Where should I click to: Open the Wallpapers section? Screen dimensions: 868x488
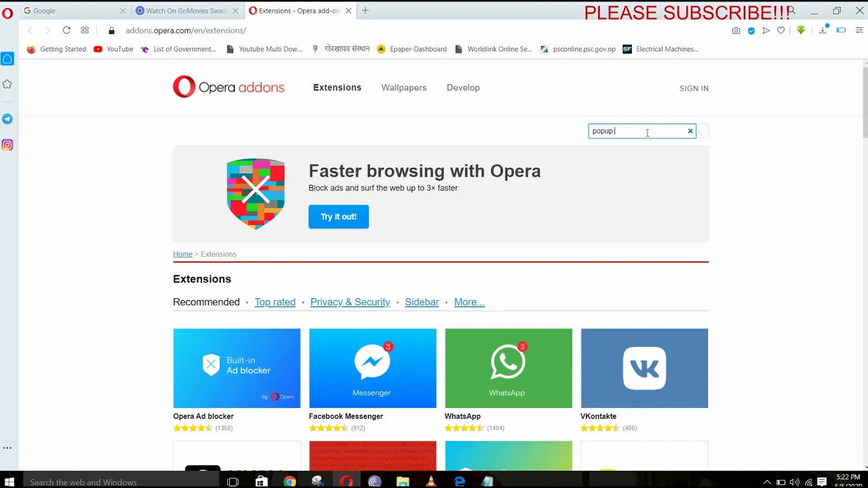[x=403, y=87]
